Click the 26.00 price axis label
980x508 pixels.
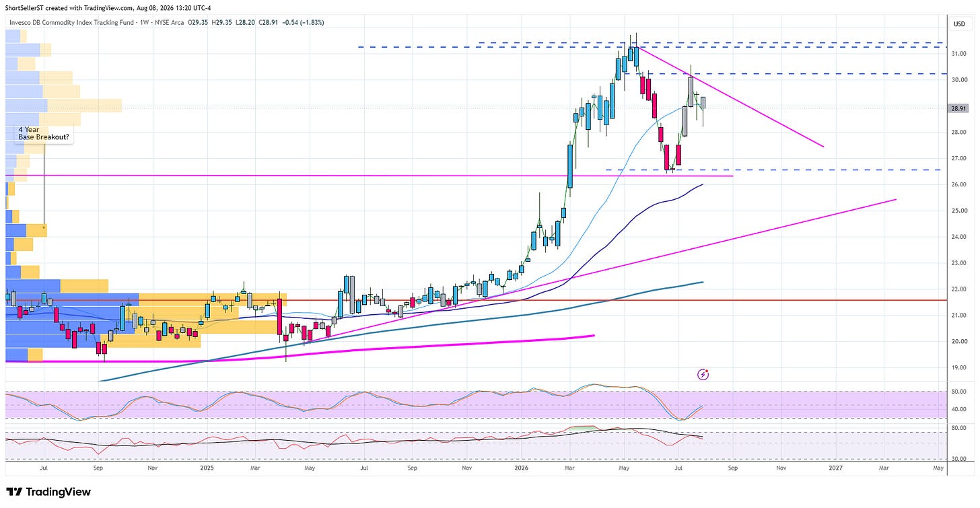958,185
